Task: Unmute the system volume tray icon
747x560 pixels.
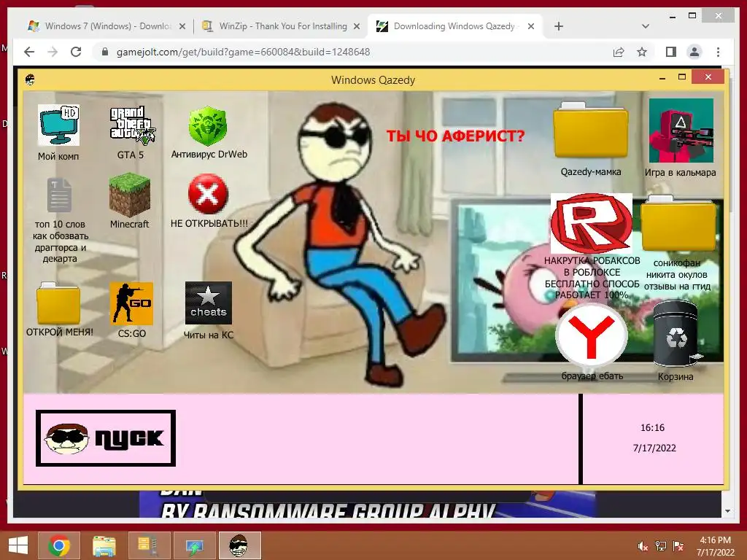Action: [643, 546]
